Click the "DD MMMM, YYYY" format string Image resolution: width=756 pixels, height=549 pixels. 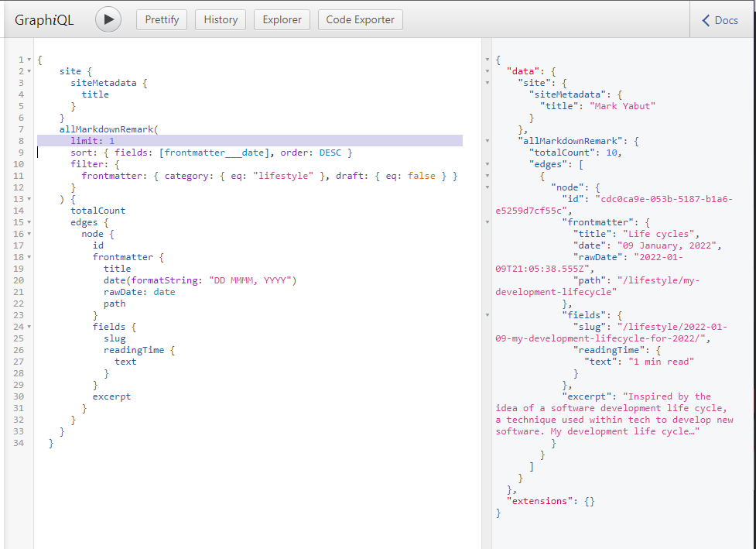(x=250, y=280)
